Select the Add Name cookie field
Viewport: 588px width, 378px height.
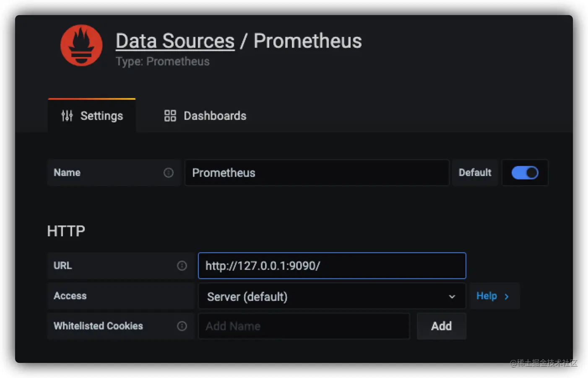pyautogui.click(x=304, y=326)
